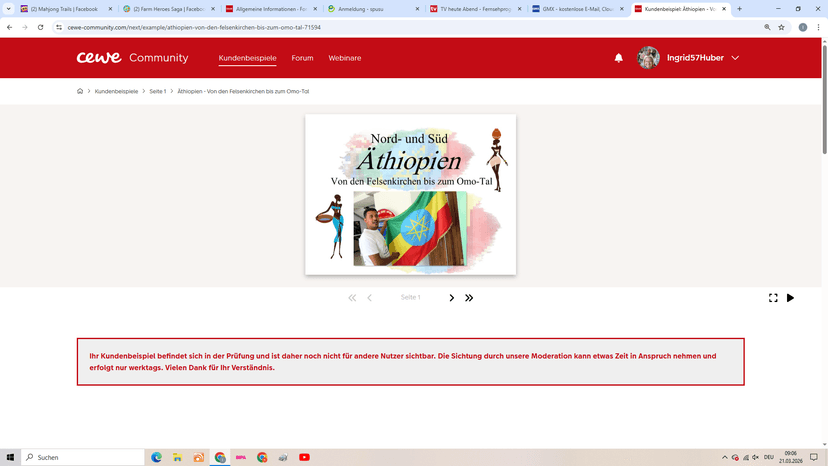
Task: Open a new browser tab
Action: tap(739, 9)
